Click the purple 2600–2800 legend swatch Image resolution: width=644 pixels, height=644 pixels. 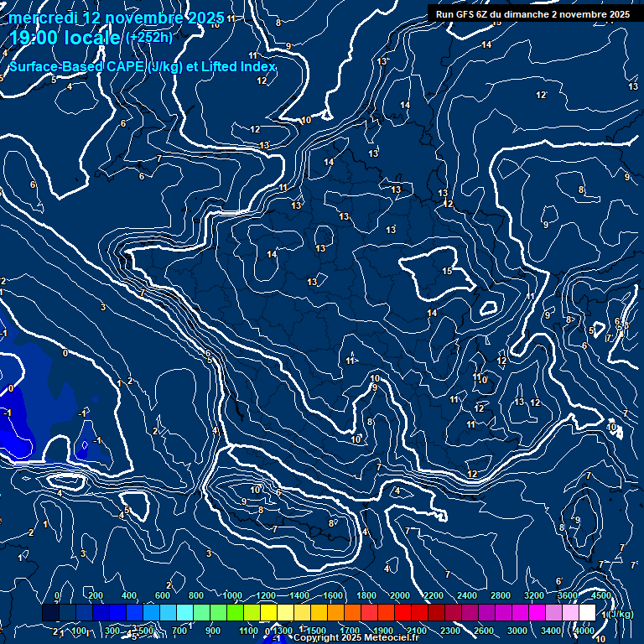(486, 612)
